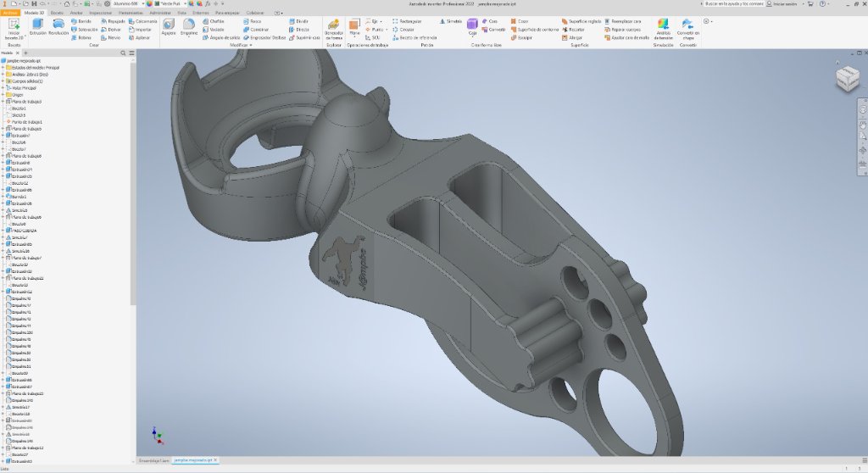The image size is (868, 473).
Task: Switch to the Boceto ribbon tab
Action: 57,12
